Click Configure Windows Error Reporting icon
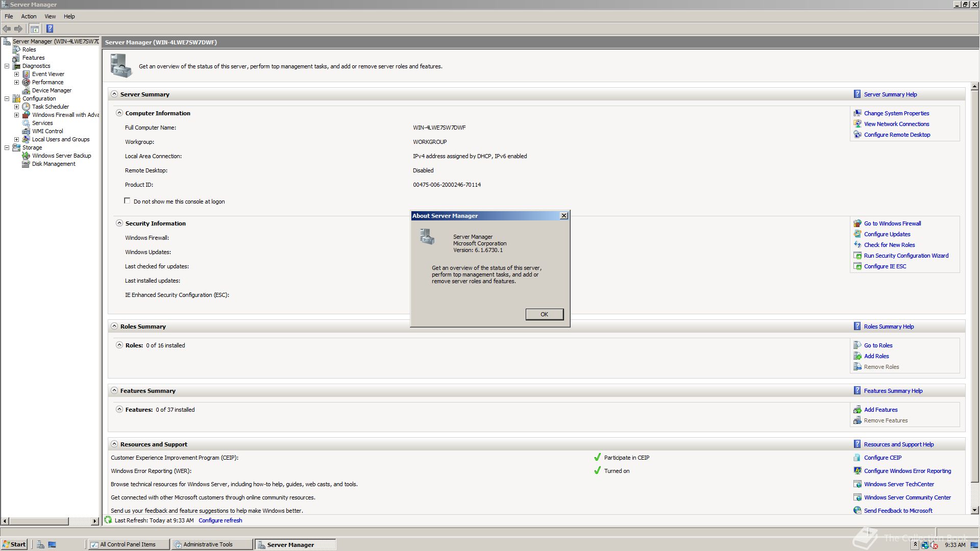The height and width of the screenshot is (551, 980). point(857,470)
